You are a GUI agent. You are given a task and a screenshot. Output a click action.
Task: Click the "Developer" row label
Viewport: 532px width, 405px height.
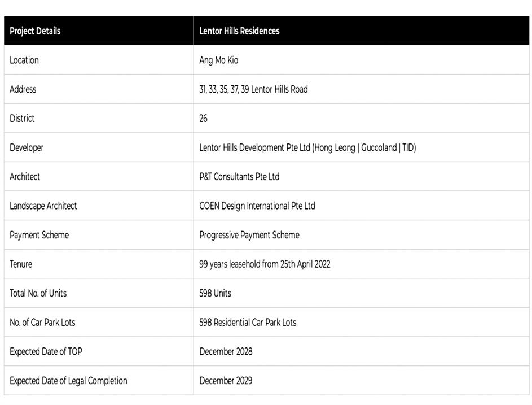(27, 147)
